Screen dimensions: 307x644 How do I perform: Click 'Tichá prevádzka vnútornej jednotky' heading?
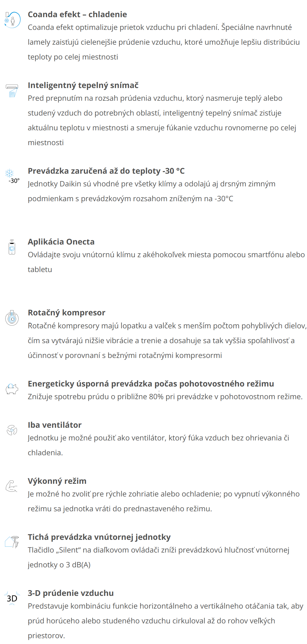(99, 537)
